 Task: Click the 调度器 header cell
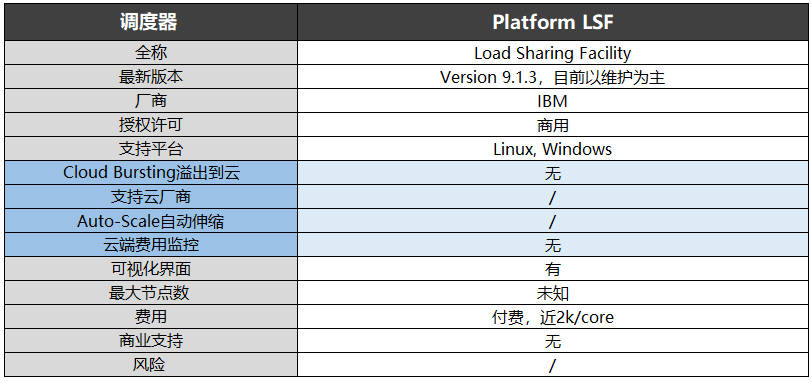151,22
